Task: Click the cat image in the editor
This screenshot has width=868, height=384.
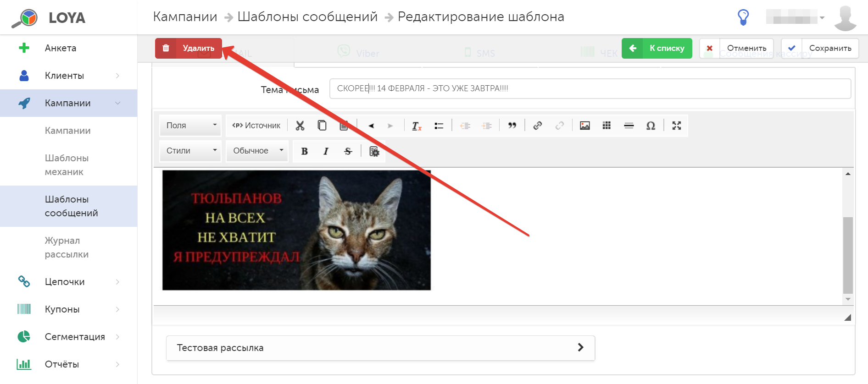Action: (296, 230)
